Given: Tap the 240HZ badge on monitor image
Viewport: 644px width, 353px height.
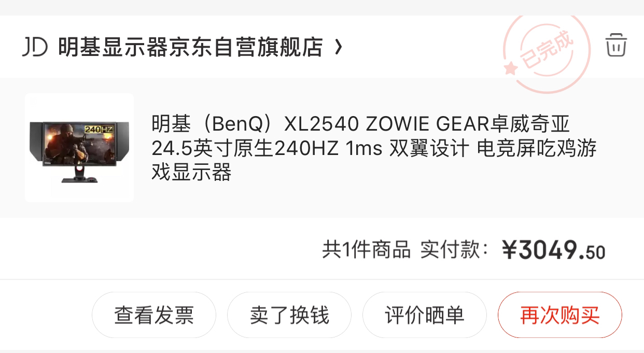Looking at the screenshot, I should [x=99, y=129].
